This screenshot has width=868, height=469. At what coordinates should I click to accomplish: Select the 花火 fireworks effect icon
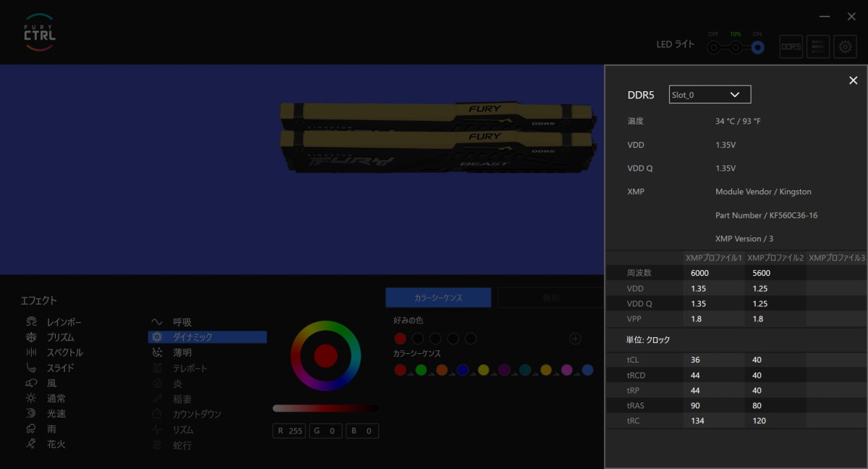pyautogui.click(x=31, y=444)
